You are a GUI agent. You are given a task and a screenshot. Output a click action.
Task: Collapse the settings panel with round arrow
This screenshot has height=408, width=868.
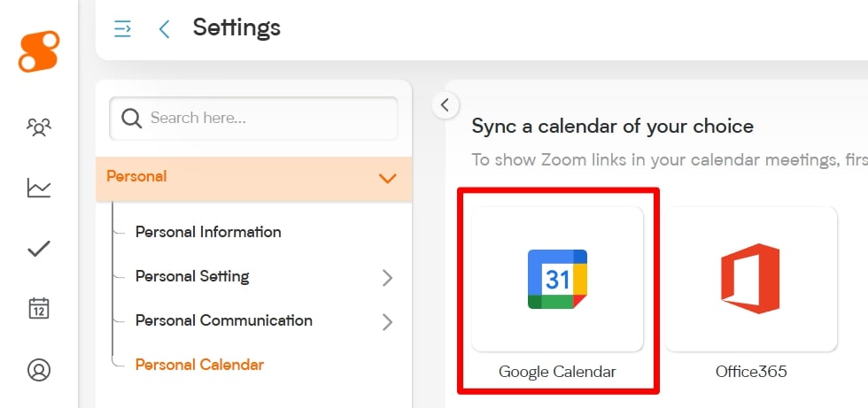445,105
